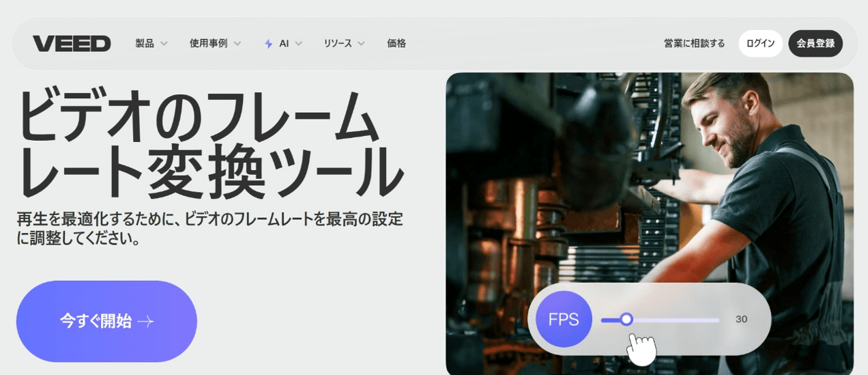The height and width of the screenshot is (375, 868).
Task: Click the hand pointer icon below the slider
Action: click(x=641, y=348)
